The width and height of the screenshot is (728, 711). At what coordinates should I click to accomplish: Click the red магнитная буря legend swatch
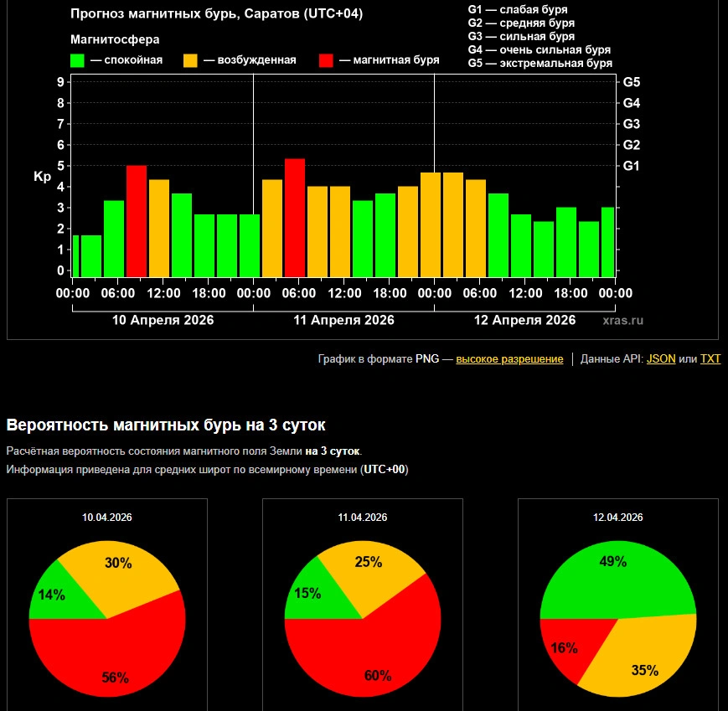pyautogui.click(x=327, y=60)
